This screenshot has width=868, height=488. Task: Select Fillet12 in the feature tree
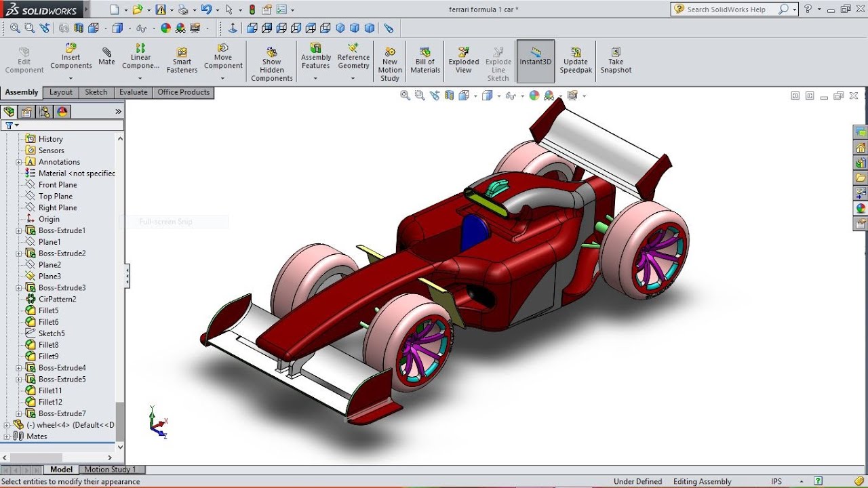point(50,402)
